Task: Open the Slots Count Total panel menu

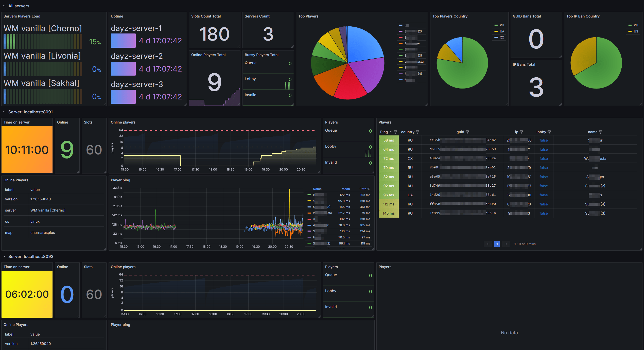Action: pyautogui.click(x=206, y=16)
